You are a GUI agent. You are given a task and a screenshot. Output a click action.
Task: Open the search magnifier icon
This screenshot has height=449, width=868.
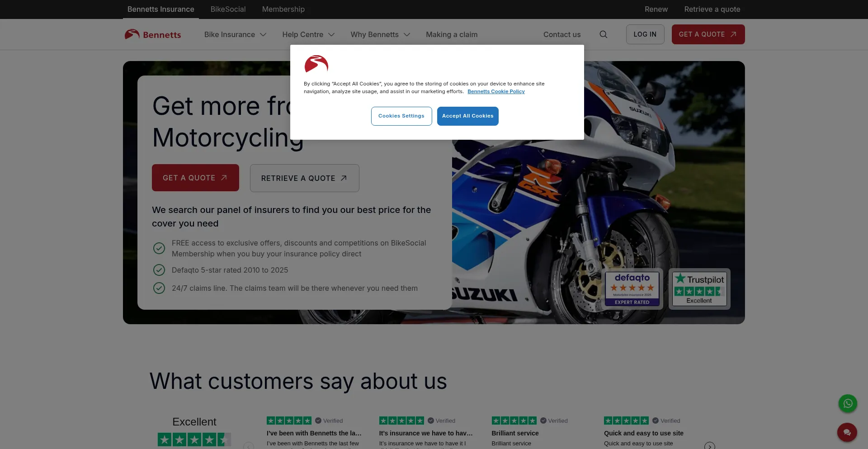(603, 34)
